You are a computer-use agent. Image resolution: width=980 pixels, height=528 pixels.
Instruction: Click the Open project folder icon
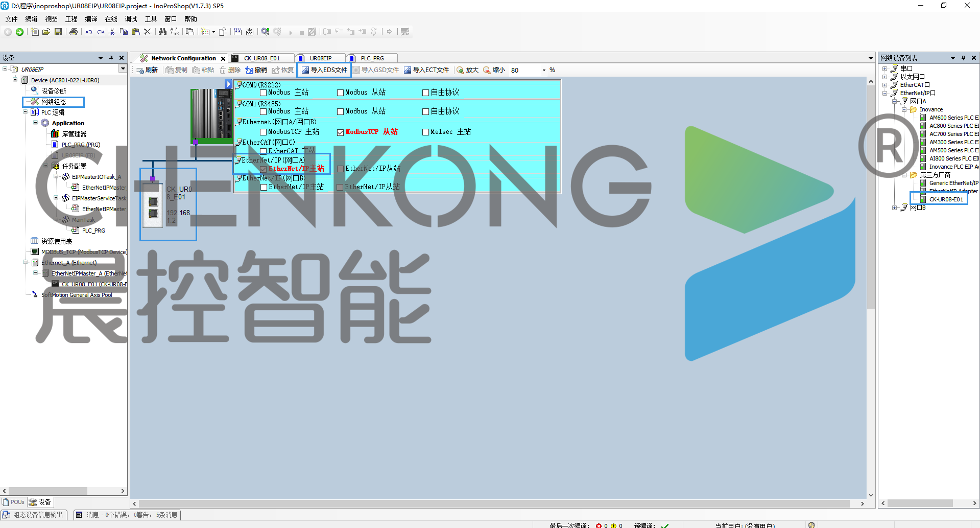coord(46,32)
